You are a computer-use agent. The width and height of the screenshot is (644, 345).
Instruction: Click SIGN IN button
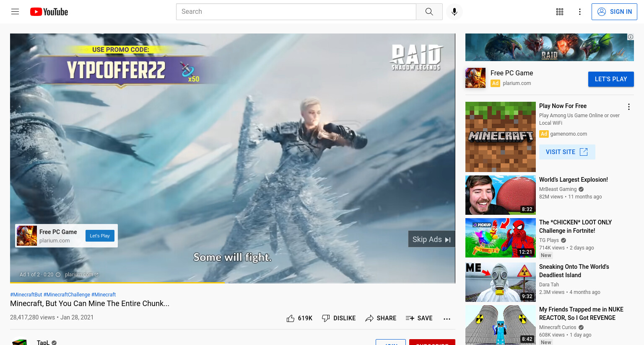point(614,12)
